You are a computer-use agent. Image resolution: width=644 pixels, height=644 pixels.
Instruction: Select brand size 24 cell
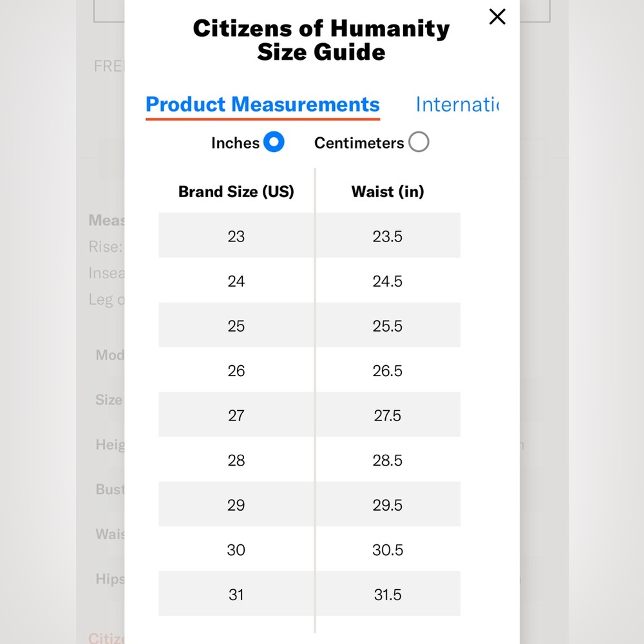pos(236,281)
